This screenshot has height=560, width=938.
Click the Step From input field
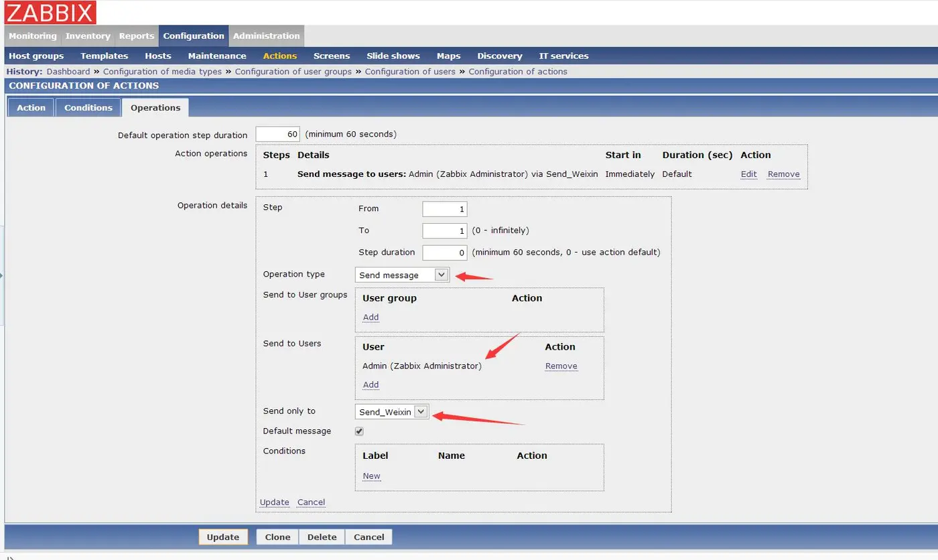[x=445, y=209]
